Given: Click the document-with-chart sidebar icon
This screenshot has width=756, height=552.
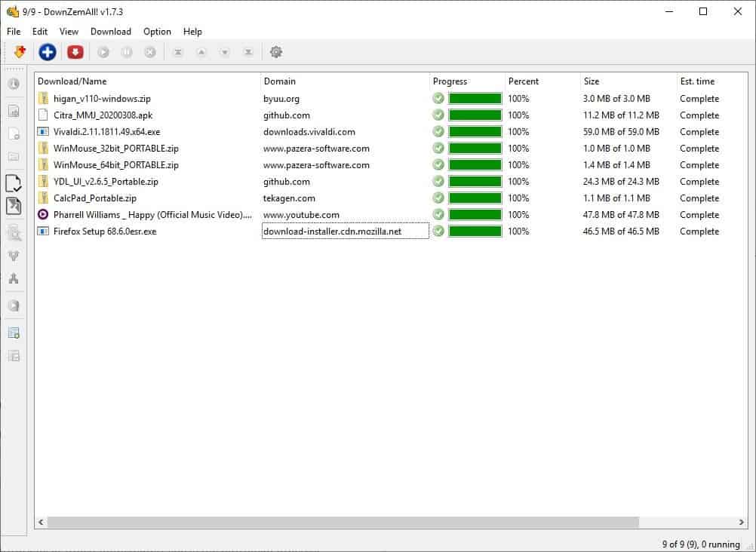Looking at the screenshot, I should click(x=14, y=111).
